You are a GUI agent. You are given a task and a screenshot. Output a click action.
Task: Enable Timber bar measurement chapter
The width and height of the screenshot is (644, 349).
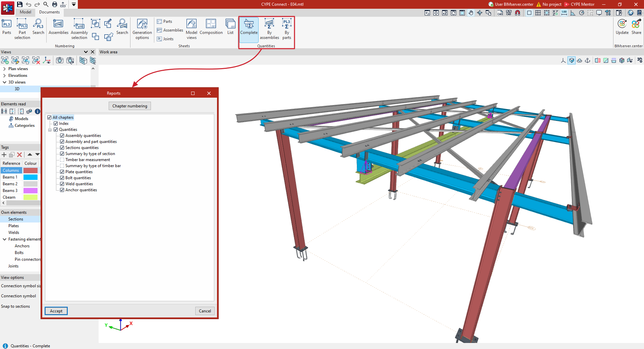coord(62,160)
